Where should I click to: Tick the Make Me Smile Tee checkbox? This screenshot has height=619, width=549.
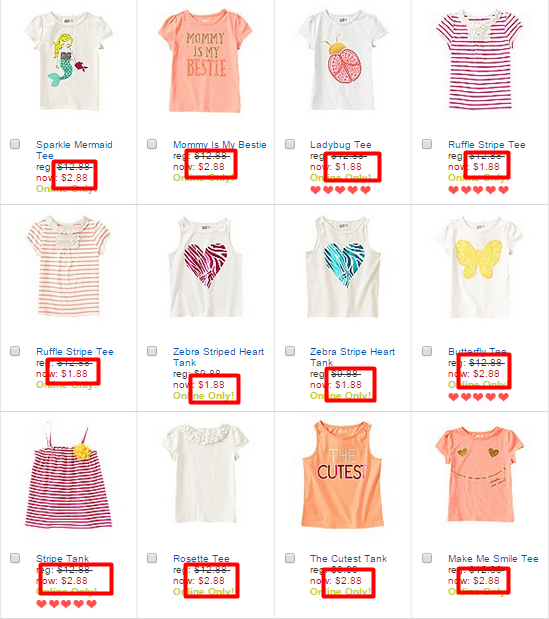(427, 558)
